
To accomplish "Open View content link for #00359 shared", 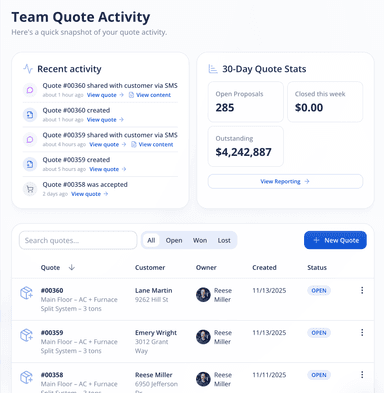I will click(152, 144).
